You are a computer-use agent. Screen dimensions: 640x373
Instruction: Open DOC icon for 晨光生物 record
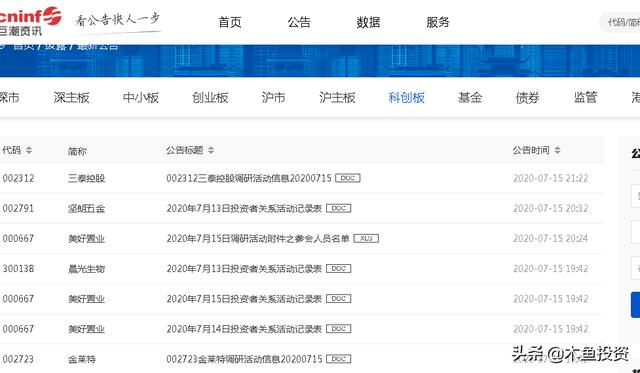[339, 269]
